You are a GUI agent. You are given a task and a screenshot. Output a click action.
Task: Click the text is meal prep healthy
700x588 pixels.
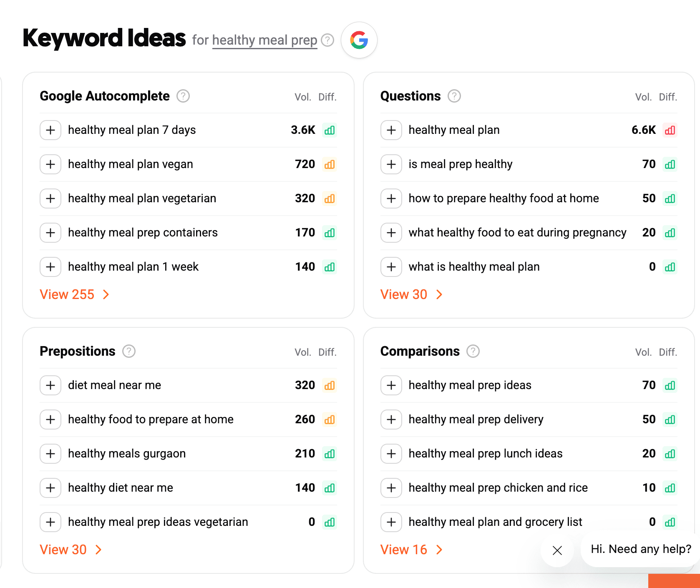(x=461, y=164)
